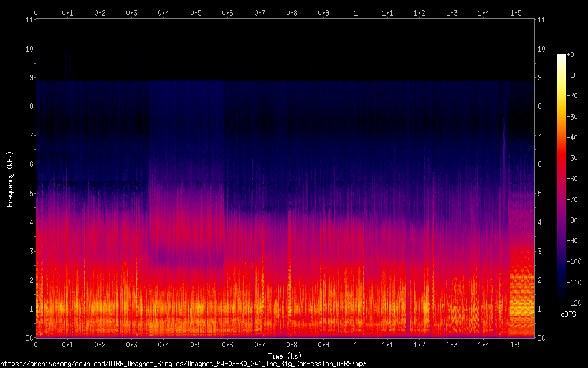Viewport: 588px width, 368px height.
Task: Select the -30 mark on the dBFS scale
Action: click(x=576, y=117)
